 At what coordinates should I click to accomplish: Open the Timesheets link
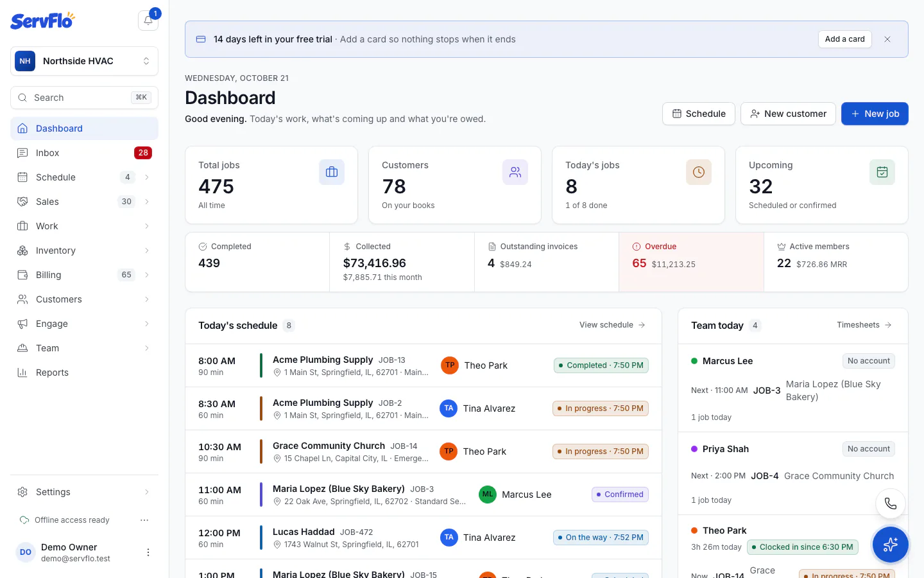(x=864, y=325)
